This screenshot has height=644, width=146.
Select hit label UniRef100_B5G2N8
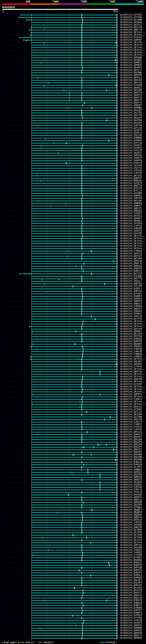(x=131, y=457)
